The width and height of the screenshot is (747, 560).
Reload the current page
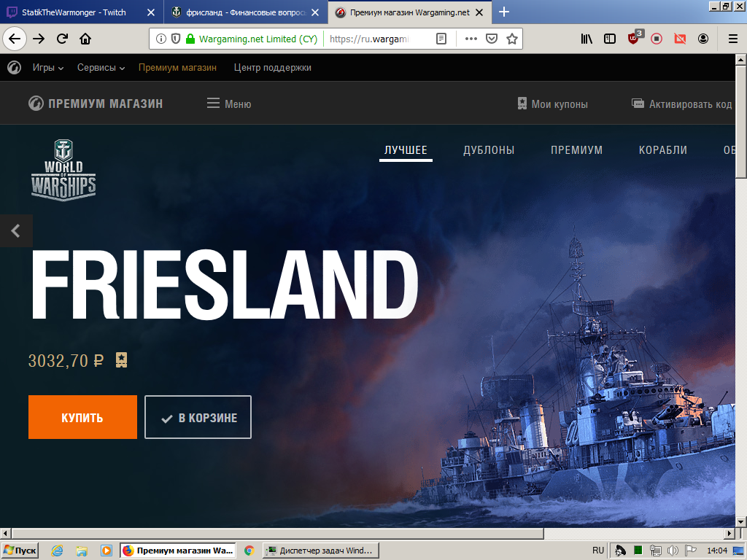63,39
